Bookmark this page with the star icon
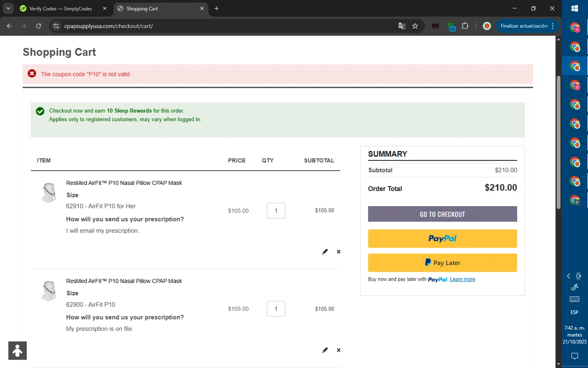The height and width of the screenshot is (368, 588). pos(415,26)
